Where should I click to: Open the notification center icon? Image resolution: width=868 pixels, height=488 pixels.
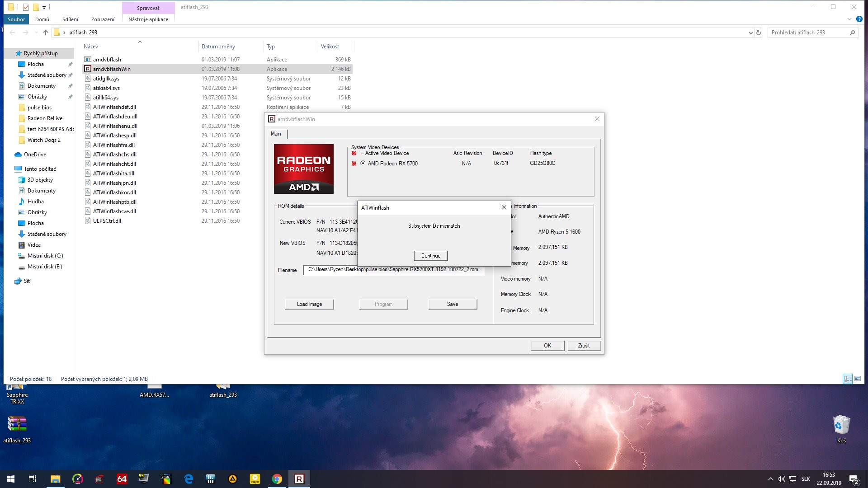tap(854, 479)
